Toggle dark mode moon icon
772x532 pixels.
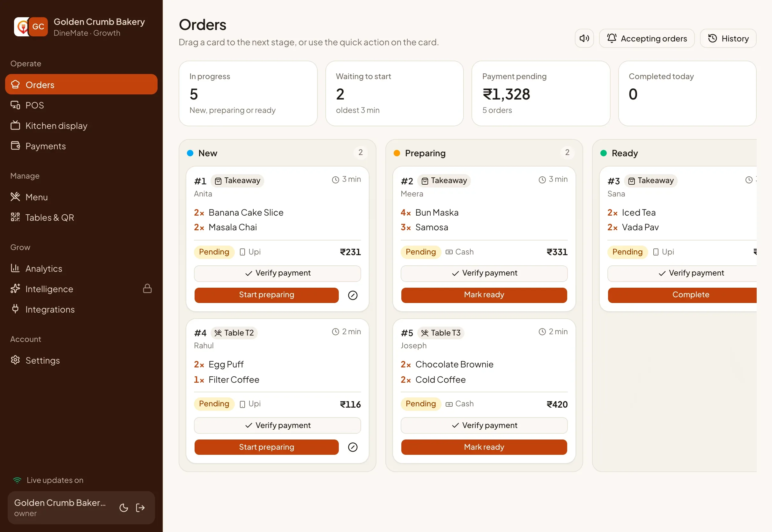(124, 508)
